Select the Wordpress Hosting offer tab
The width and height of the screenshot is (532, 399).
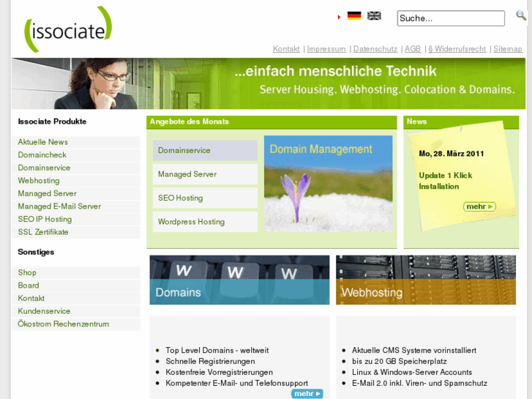[206, 222]
